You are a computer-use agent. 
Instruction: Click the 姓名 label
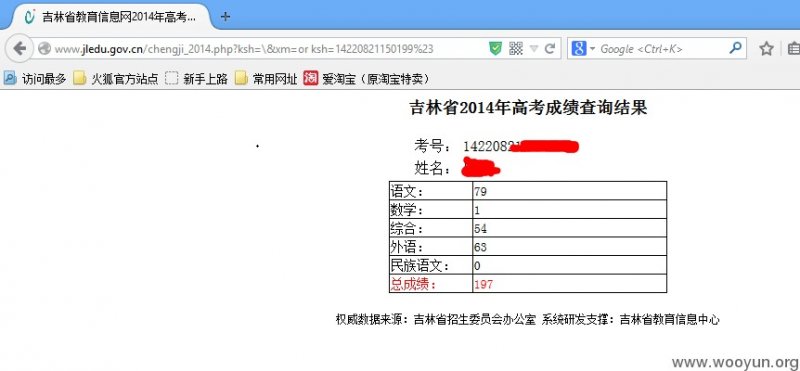click(433, 168)
